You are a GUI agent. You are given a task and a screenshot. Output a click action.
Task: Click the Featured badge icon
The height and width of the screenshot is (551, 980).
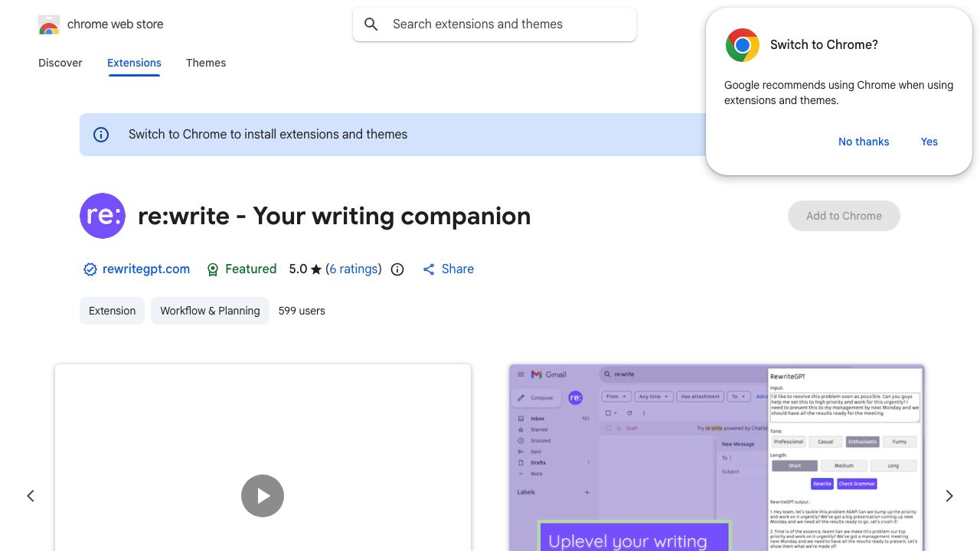pos(213,269)
